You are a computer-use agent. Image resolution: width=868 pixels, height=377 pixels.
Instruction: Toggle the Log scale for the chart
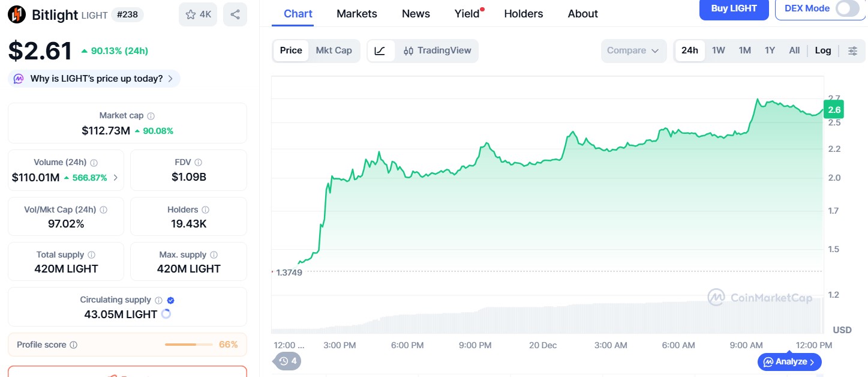tap(822, 50)
